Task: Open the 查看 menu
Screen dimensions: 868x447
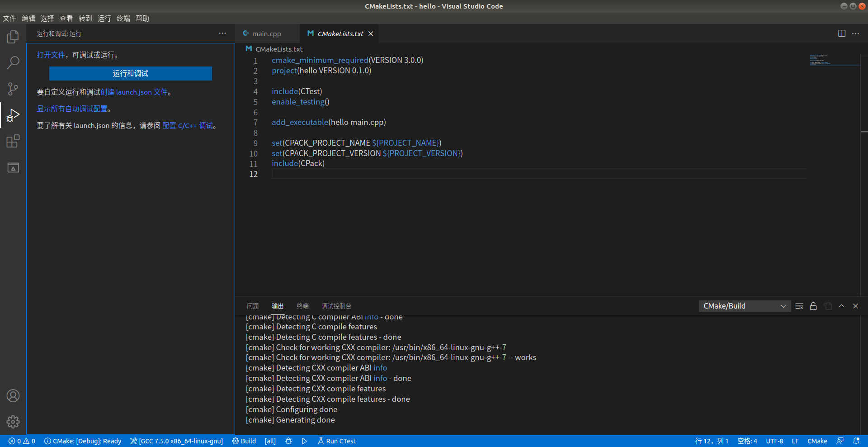Action: tap(66, 19)
